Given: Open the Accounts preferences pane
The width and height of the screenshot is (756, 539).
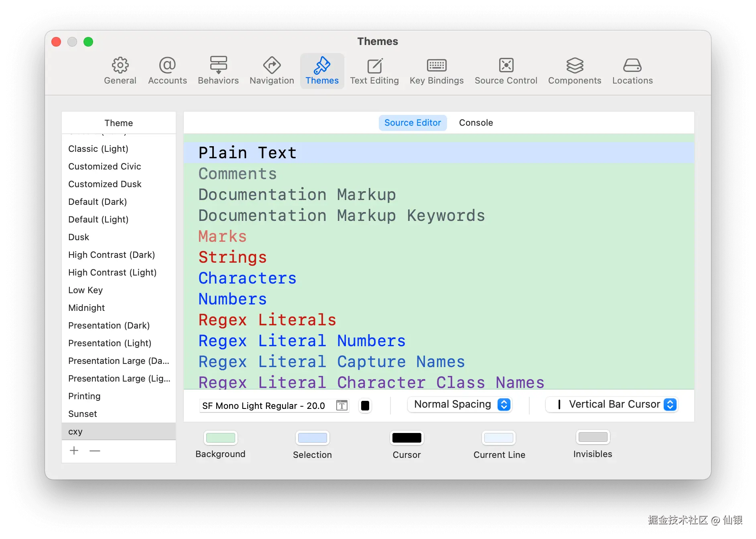Looking at the screenshot, I should click(167, 71).
